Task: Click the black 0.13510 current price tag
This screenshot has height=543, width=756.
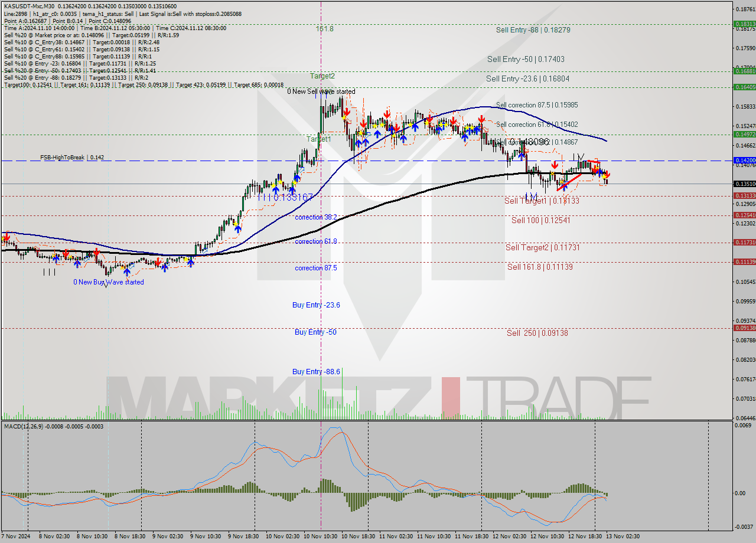Action: 744,184
